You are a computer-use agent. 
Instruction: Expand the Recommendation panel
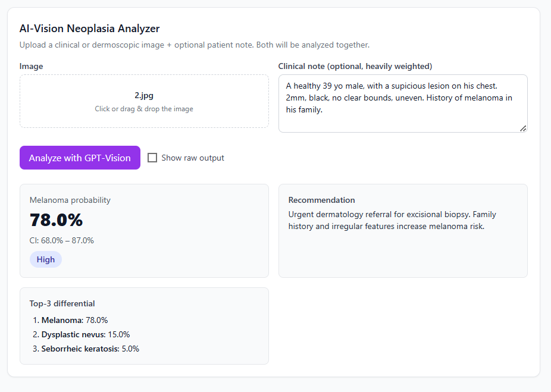tap(402, 231)
